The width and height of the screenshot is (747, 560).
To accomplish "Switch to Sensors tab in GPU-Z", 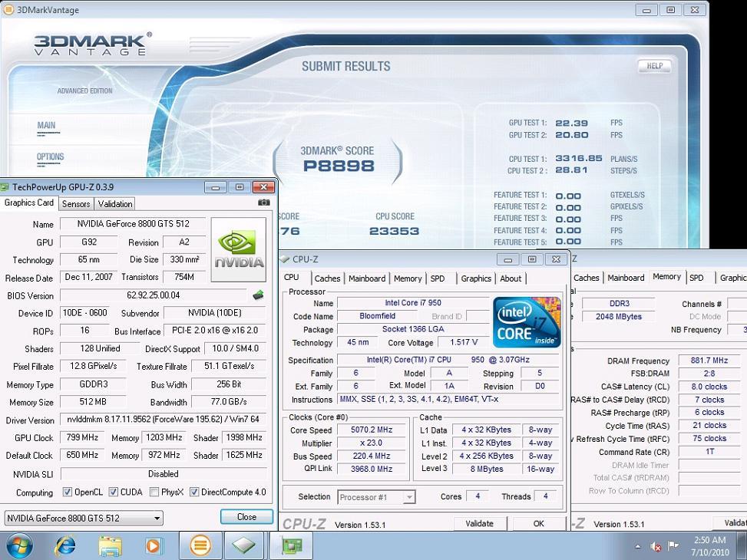I will [76, 204].
